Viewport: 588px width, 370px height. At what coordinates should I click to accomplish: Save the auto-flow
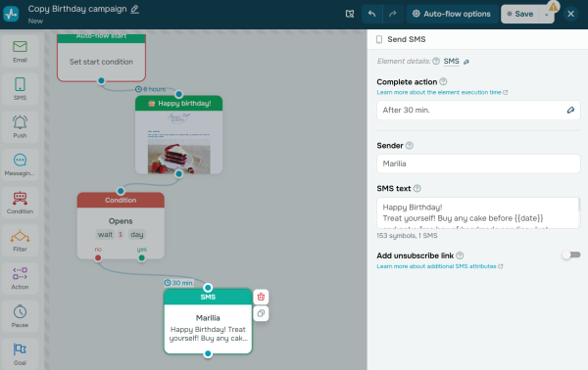coord(520,15)
